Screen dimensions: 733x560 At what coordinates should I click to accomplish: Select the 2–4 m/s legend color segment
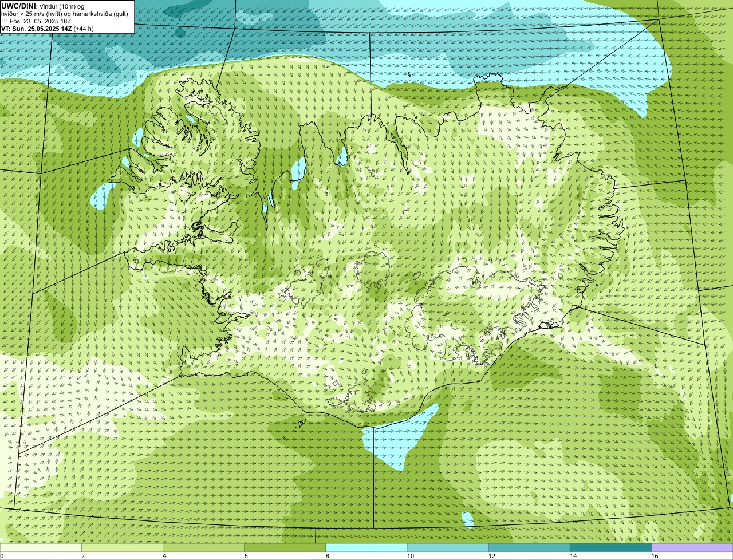point(123,548)
